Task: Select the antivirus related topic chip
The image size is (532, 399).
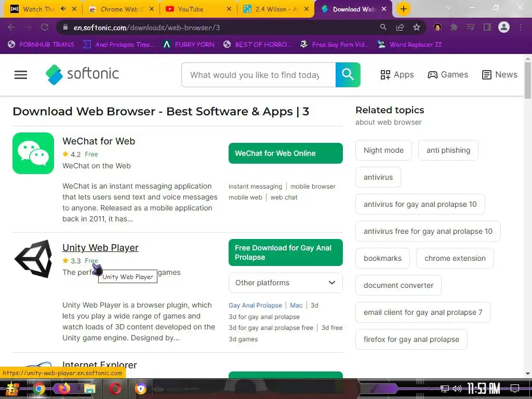Action: point(378,177)
